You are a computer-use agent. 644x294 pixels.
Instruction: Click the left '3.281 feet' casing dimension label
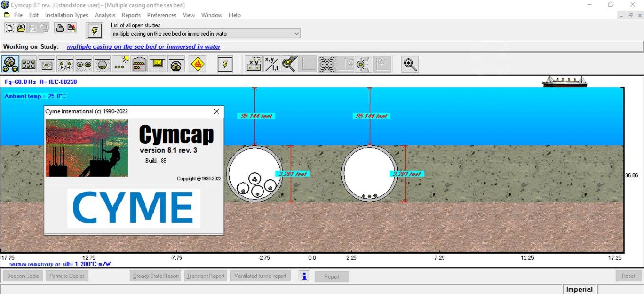tap(293, 174)
